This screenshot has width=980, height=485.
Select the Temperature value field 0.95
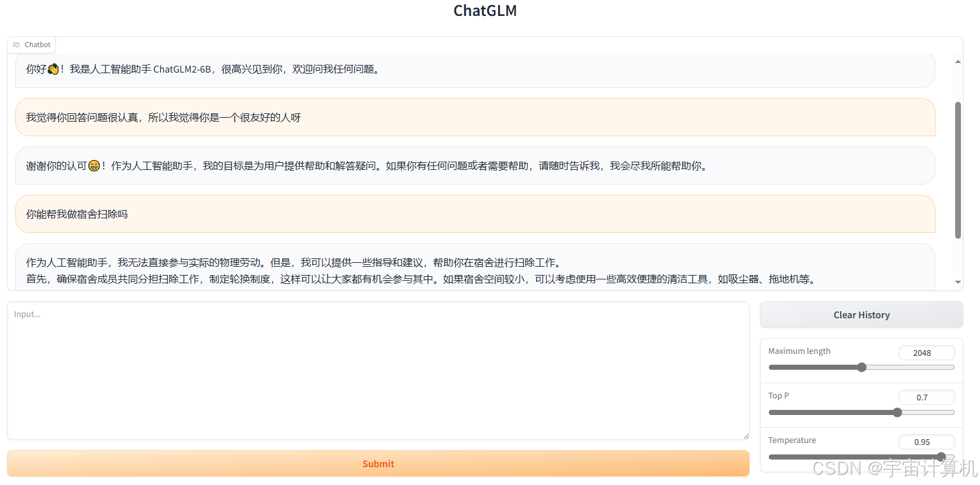927,442
